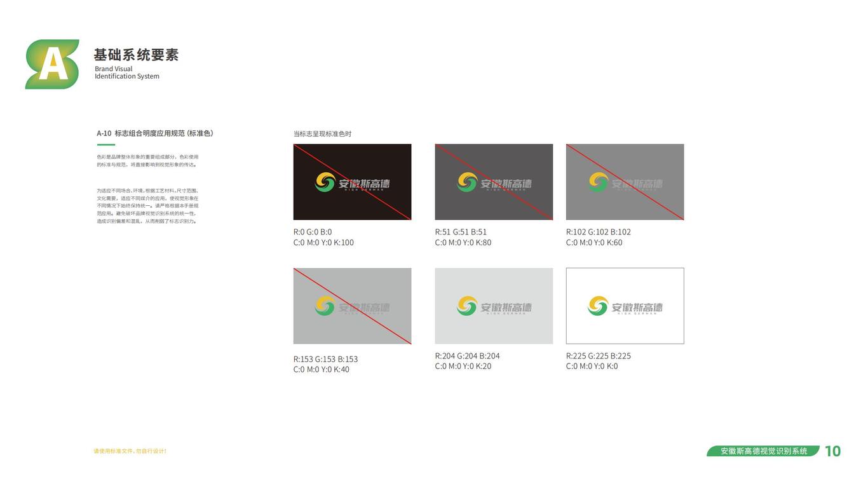Click the swirl emblem on the K:80 dark gray swatch
The height and width of the screenshot is (488, 868).
[467, 182]
